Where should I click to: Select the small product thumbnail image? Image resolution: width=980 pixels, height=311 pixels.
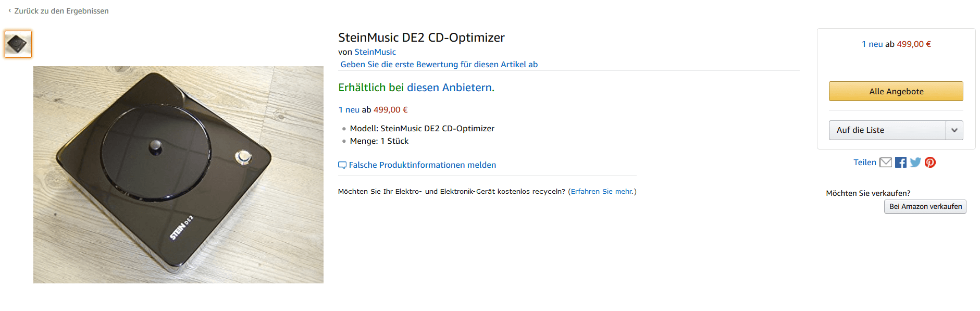point(18,44)
